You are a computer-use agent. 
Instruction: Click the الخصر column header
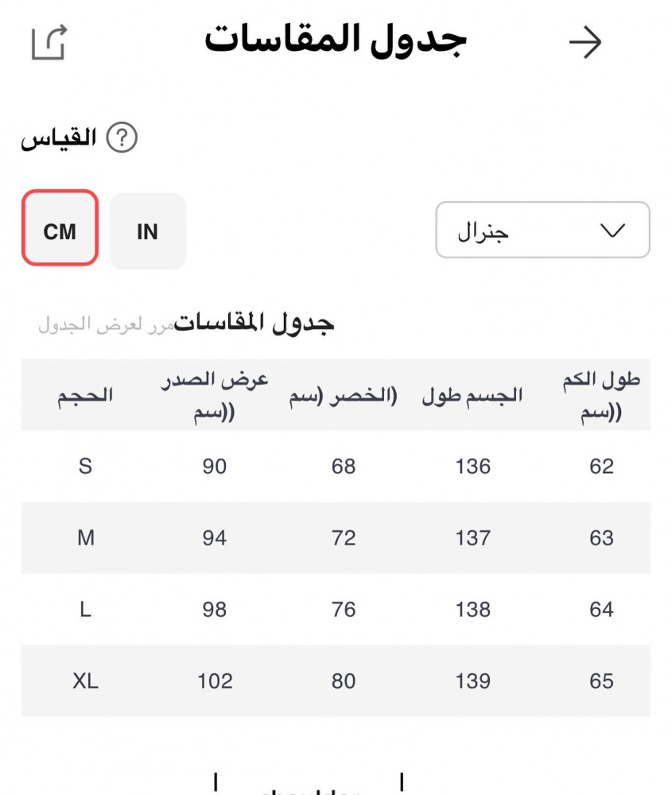(343, 395)
